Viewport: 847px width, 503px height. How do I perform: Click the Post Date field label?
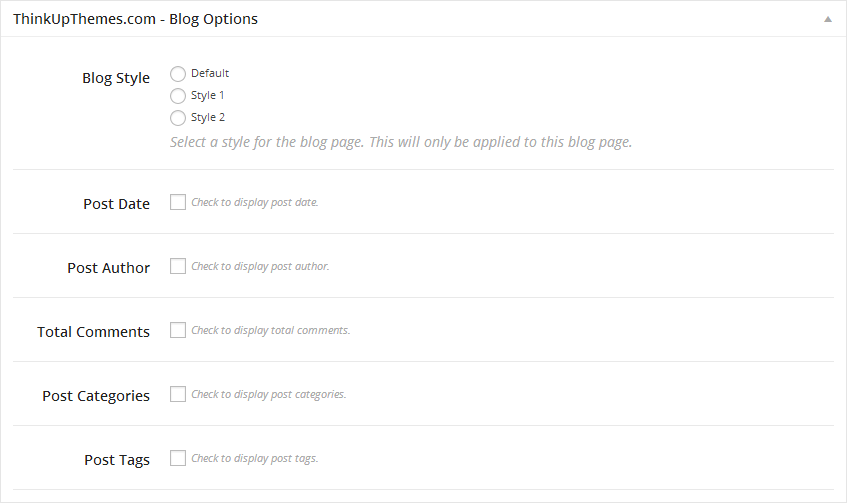tap(116, 204)
